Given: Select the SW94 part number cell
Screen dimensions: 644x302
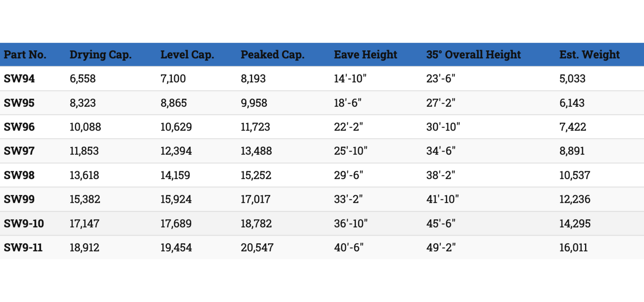Looking at the screenshot, I should (19, 79).
